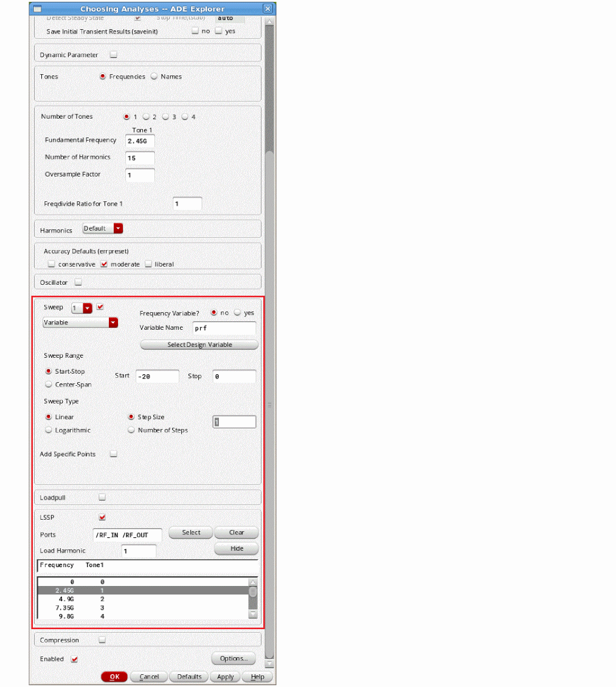616x687 pixels.
Task: Select Step Size option
Action: click(131, 417)
